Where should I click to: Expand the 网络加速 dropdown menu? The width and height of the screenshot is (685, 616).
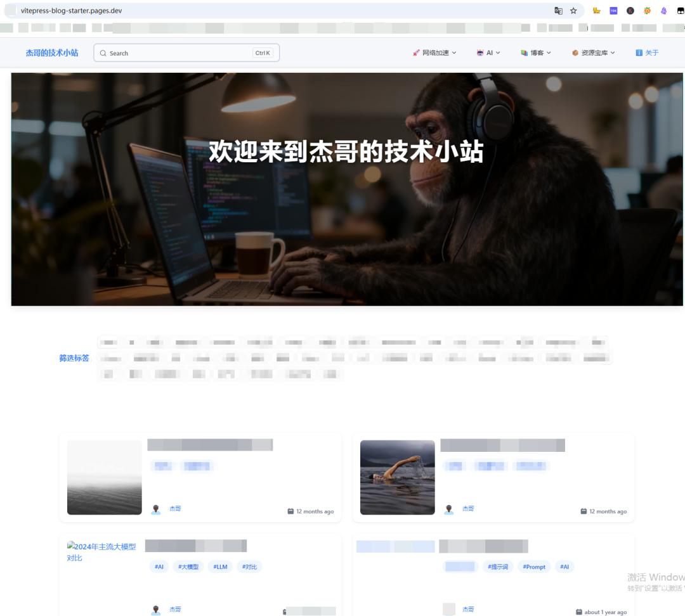(x=435, y=53)
